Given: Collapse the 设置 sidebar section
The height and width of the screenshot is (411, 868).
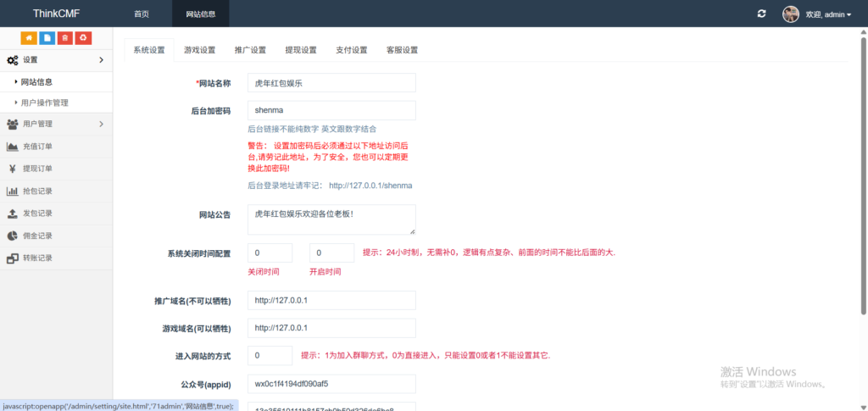Looking at the screenshot, I should 55,60.
